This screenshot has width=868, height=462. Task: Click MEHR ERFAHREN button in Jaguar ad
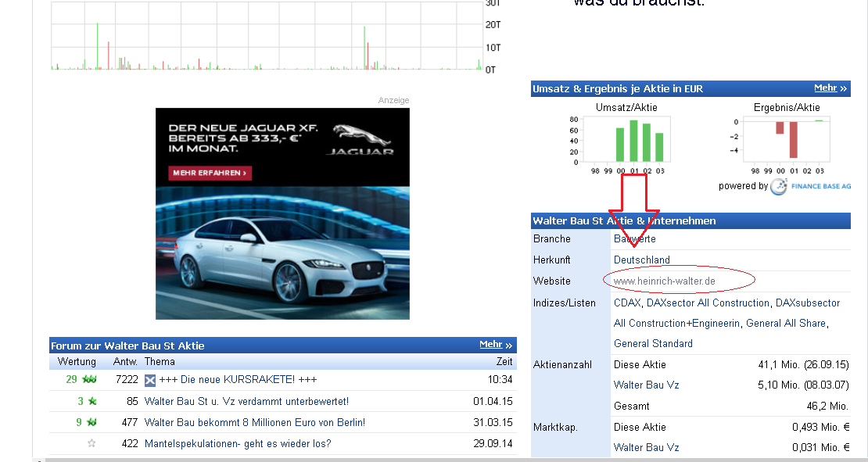(x=210, y=174)
